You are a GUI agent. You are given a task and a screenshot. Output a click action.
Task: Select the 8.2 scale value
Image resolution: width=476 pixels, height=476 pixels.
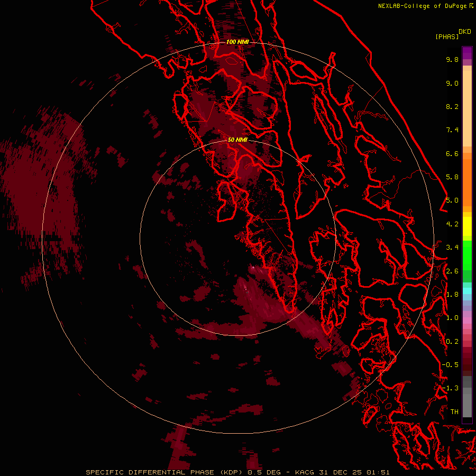(x=452, y=106)
